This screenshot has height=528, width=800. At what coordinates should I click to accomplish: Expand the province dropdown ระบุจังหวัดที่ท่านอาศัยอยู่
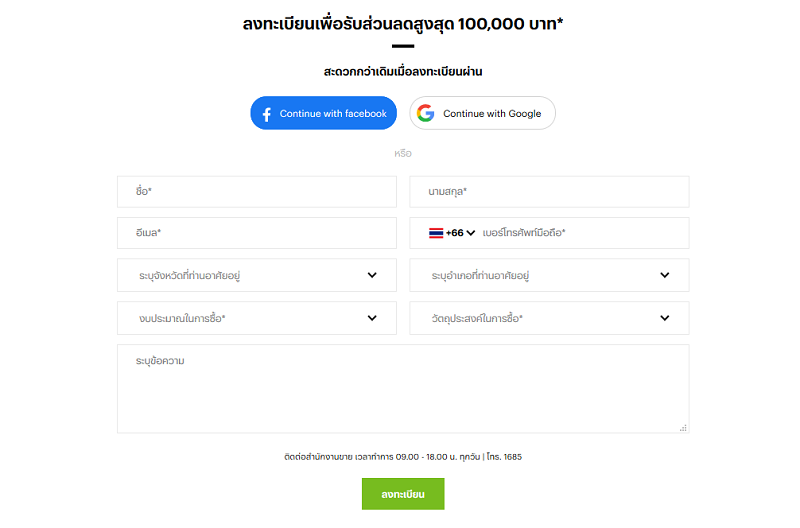(x=257, y=275)
